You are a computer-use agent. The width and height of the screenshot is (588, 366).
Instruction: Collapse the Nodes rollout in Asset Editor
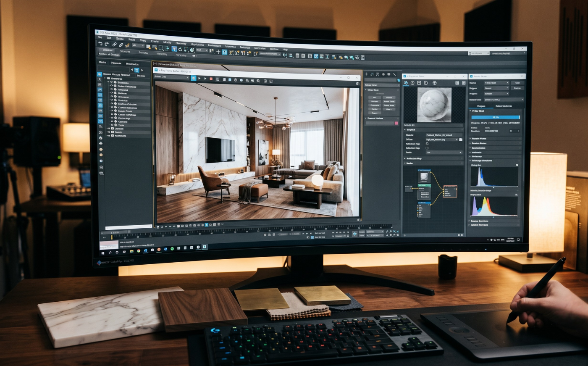pos(433,163)
